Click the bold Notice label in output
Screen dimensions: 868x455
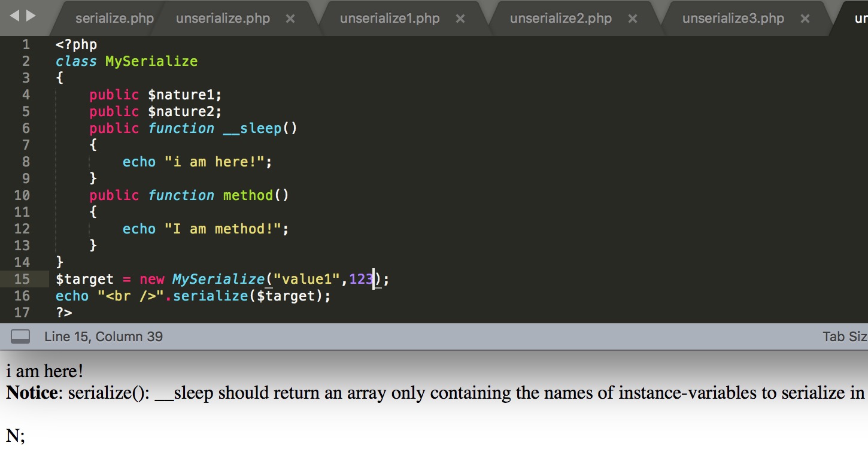click(32, 393)
